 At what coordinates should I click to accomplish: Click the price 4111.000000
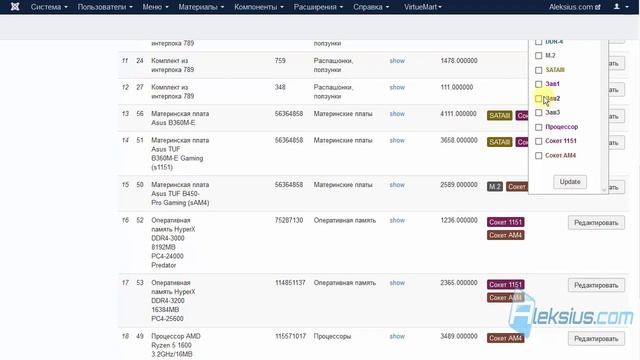coord(458,114)
